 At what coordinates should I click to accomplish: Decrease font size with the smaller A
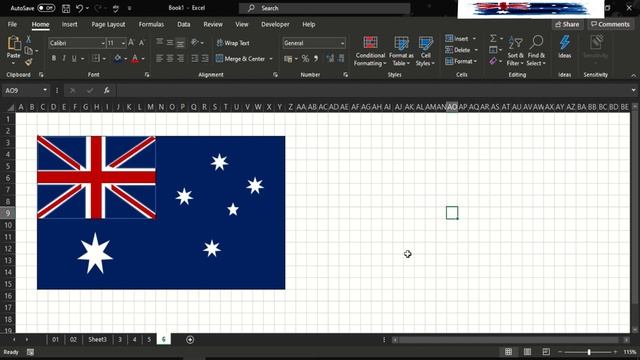(142, 42)
